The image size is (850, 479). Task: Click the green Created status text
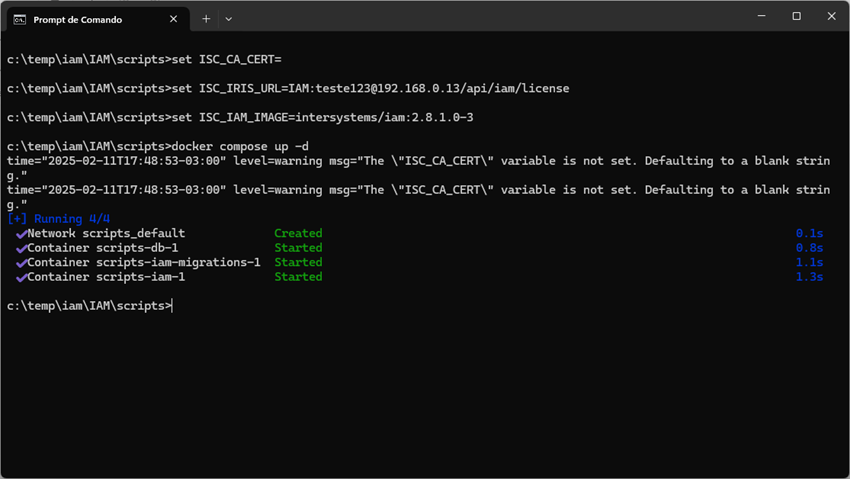pyautogui.click(x=298, y=234)
